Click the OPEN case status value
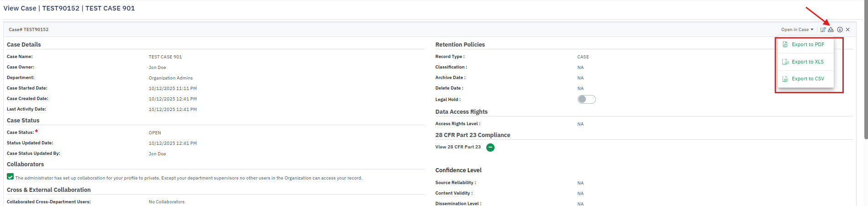Viewport: 868px width, 206px height. pyautogui.click(x=155, y=133)
